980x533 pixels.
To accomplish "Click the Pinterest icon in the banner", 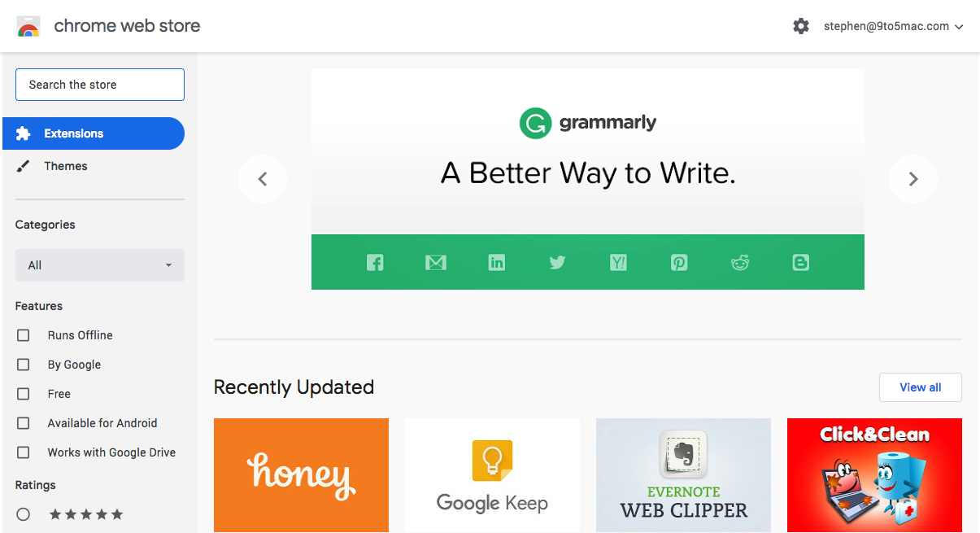I will click(x=679, y=262).
